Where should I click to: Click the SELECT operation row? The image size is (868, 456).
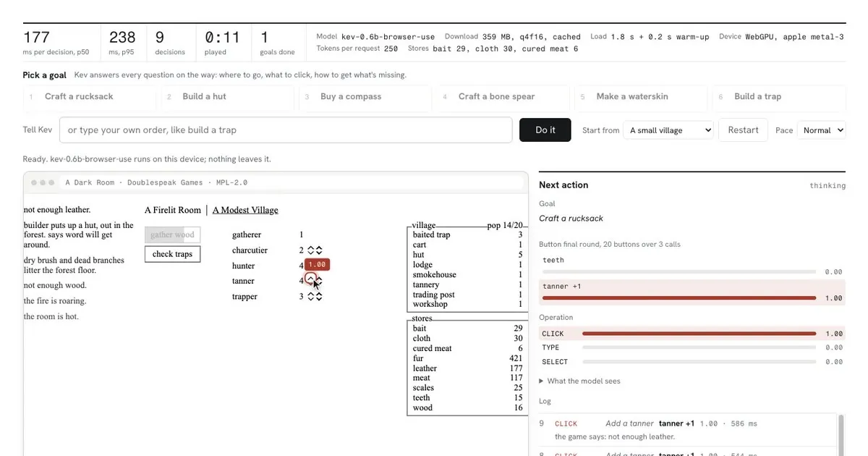point(692,361)
